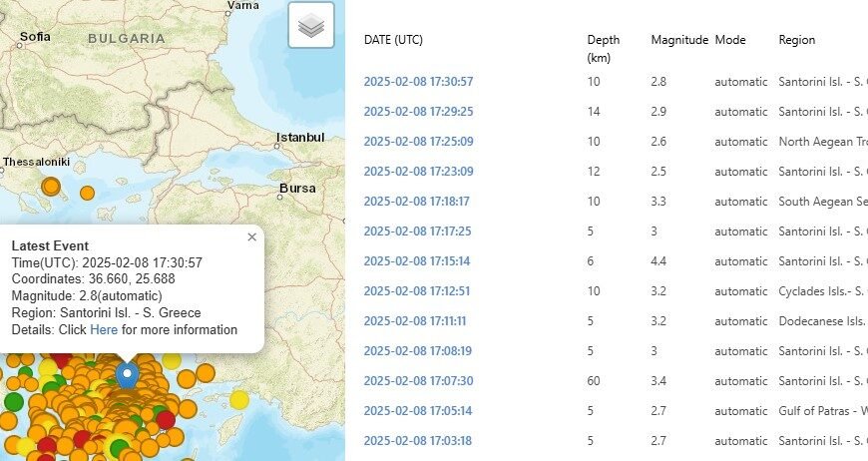The width and height of the screenshot is (868, 461).
Task: Open 'Here' link for event details
Action: tap(104, 330)
